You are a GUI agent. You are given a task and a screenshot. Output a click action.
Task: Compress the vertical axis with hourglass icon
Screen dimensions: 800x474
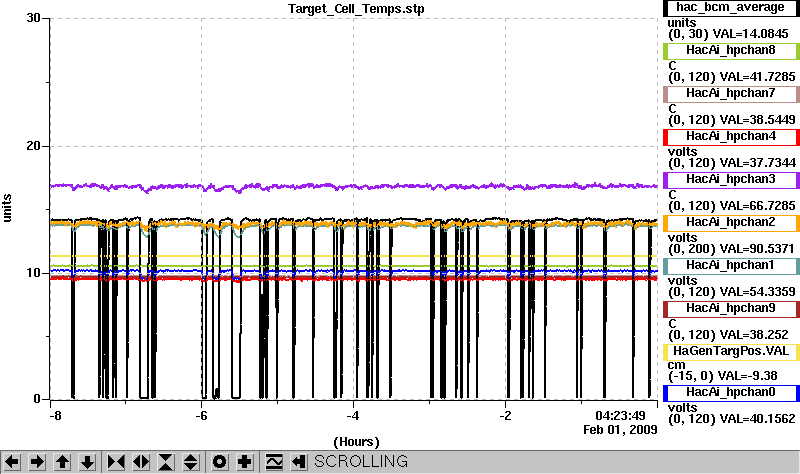pyautogui.click(x=166, y=462)
